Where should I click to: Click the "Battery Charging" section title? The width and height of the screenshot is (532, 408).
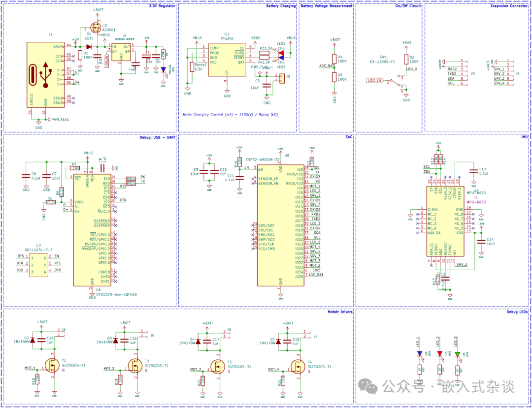[281, 6]
